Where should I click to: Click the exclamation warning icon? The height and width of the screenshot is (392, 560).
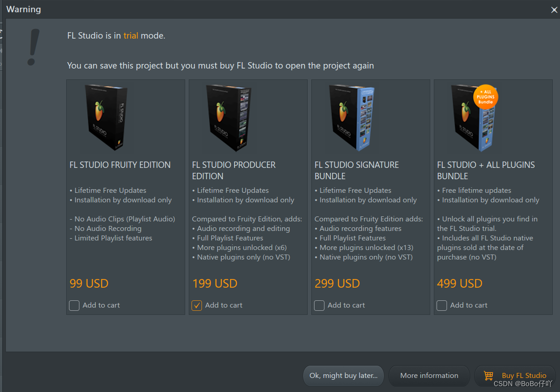pyautogui.click(x=33, y=48)
